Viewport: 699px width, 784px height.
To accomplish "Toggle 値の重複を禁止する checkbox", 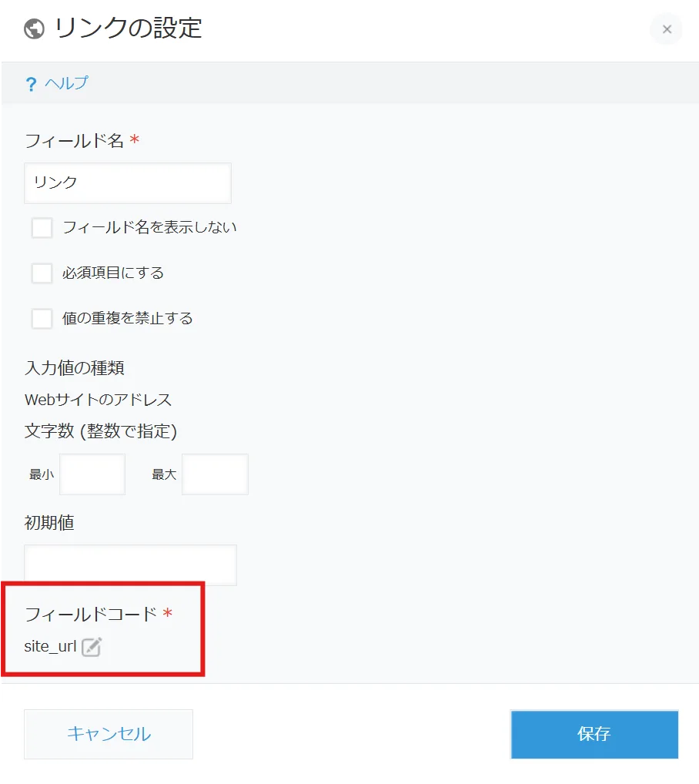I will [x=42, y=319].
